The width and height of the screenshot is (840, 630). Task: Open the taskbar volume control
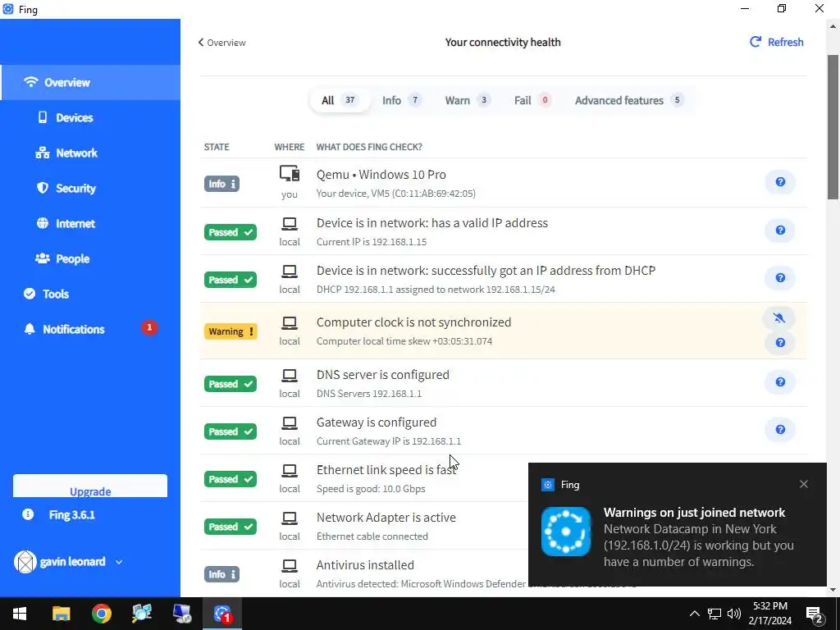pos(734,614)
